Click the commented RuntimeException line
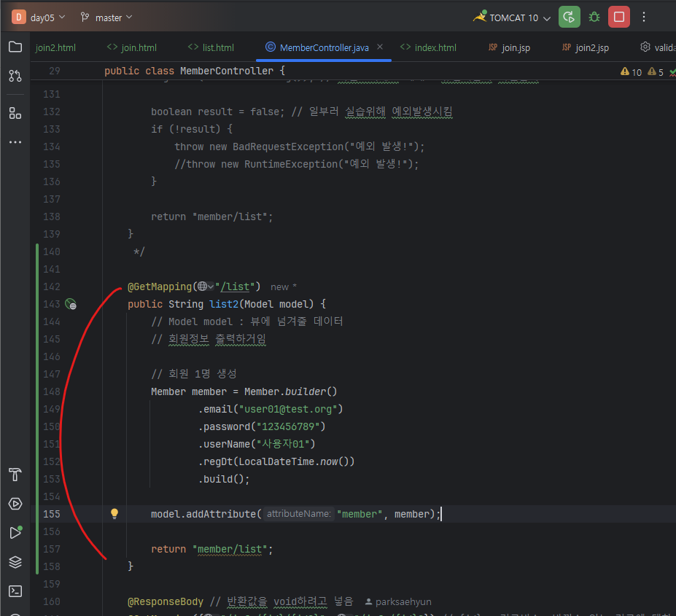The width and height of the screenshot is (676, 616). 296,164
